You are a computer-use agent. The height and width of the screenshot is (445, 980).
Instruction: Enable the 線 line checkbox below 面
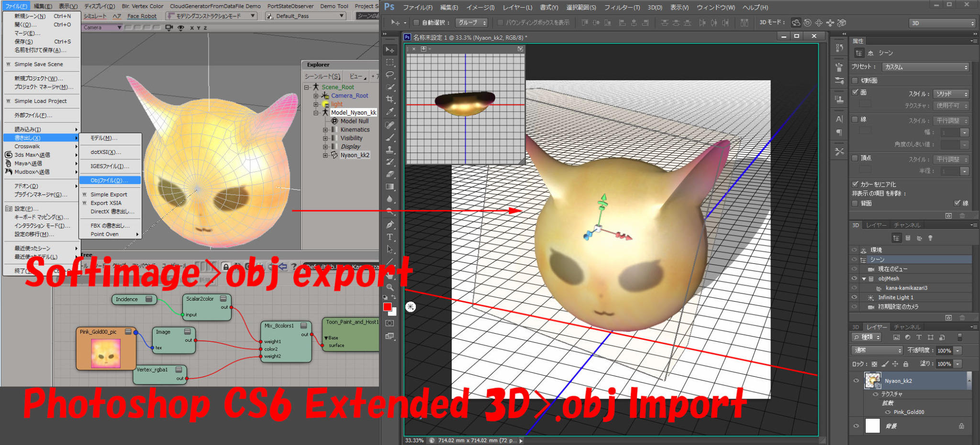[x=855, y=119]
